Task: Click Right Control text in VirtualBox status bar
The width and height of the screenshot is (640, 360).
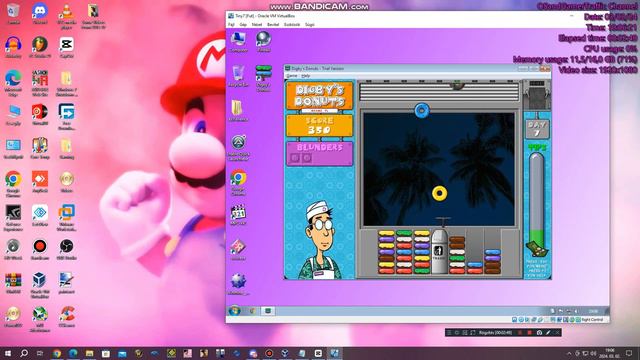Action: coord(592,320)
